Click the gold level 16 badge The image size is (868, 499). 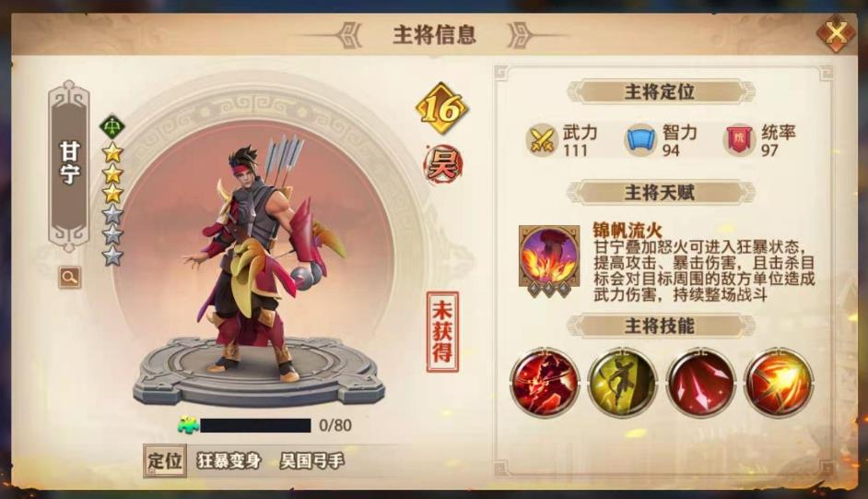441,109
